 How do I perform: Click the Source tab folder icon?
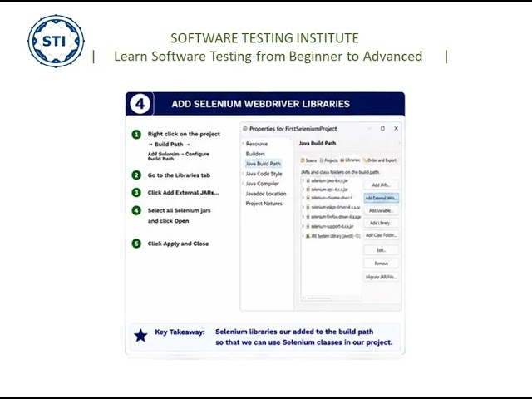[x=303, y=160]
